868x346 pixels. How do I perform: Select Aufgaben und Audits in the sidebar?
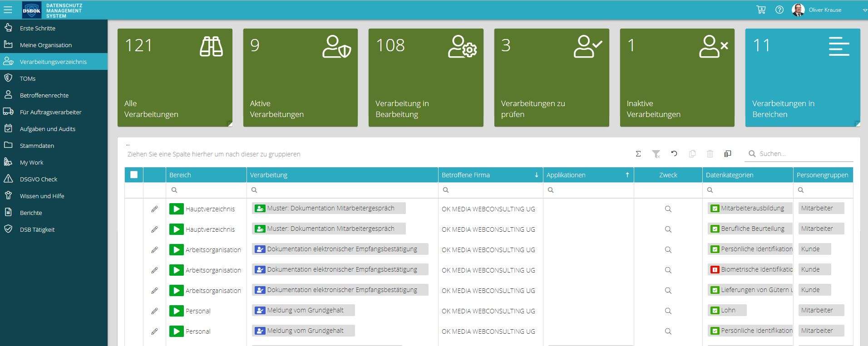(48, 129)
